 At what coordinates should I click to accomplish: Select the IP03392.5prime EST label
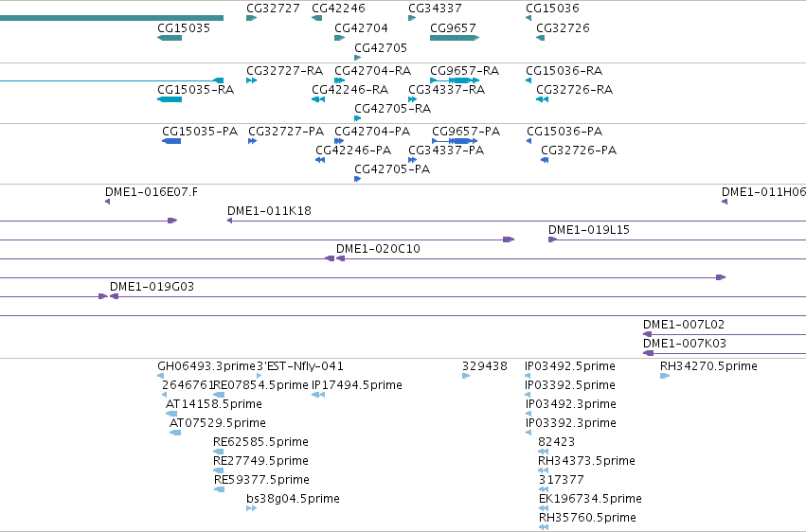point(570,385)
